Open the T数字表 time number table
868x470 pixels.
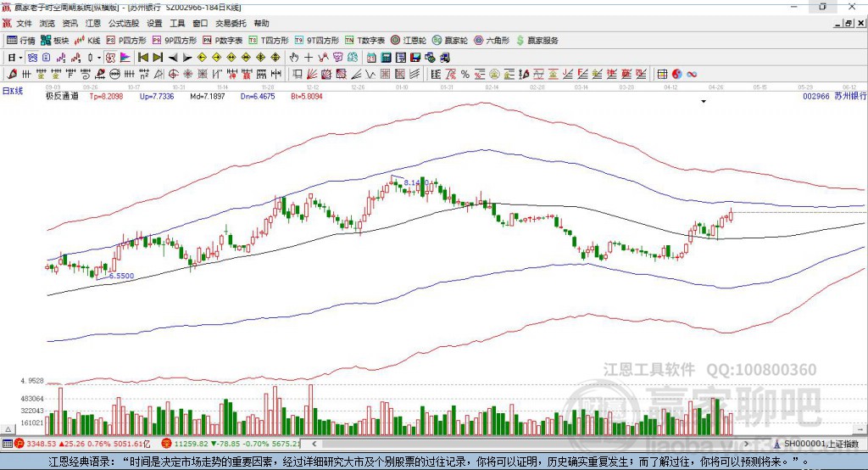(364, 41)
